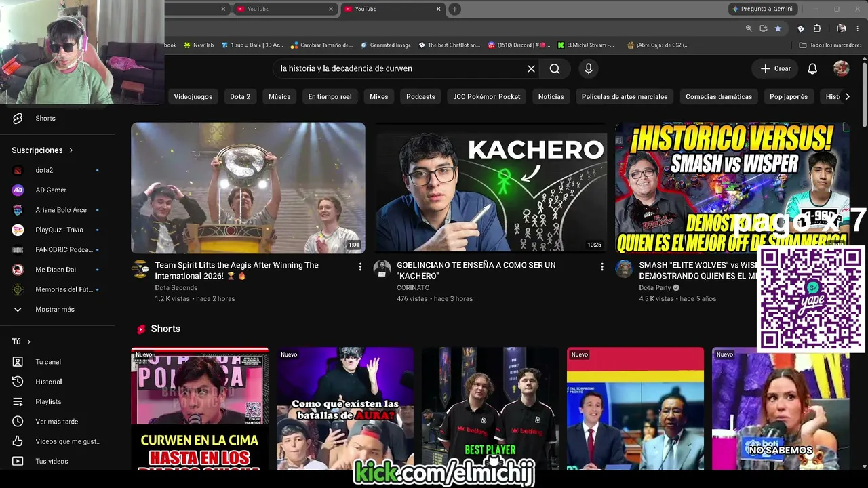The image size is (868, 488).
Task: Open Chrome extensions puzzle icon
Action: pyautogui.click(x=817, y=28)
